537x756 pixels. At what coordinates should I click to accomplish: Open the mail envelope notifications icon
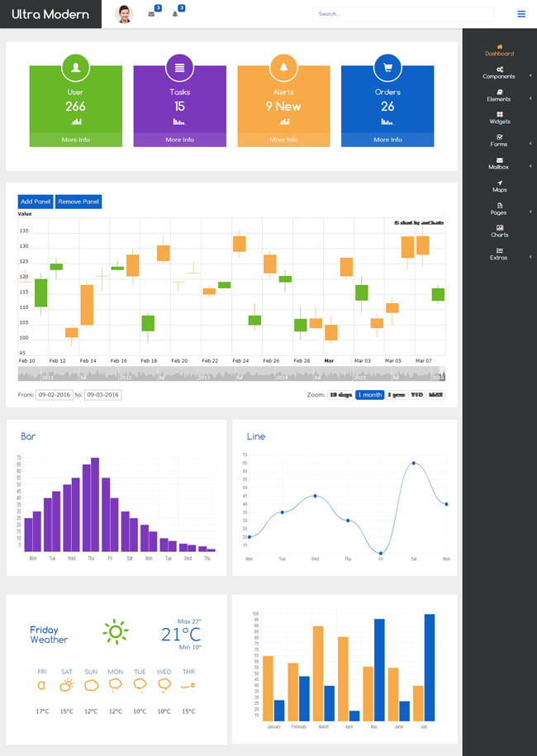151,14
